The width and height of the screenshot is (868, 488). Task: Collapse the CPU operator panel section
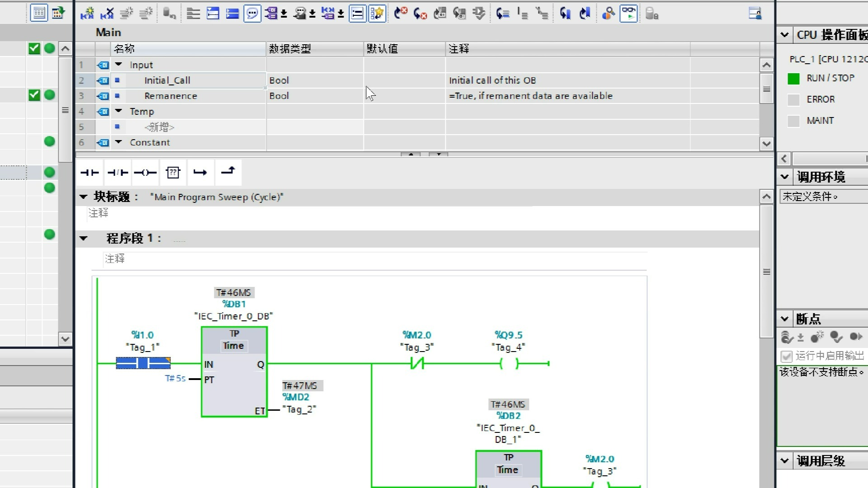coord(784,35)
